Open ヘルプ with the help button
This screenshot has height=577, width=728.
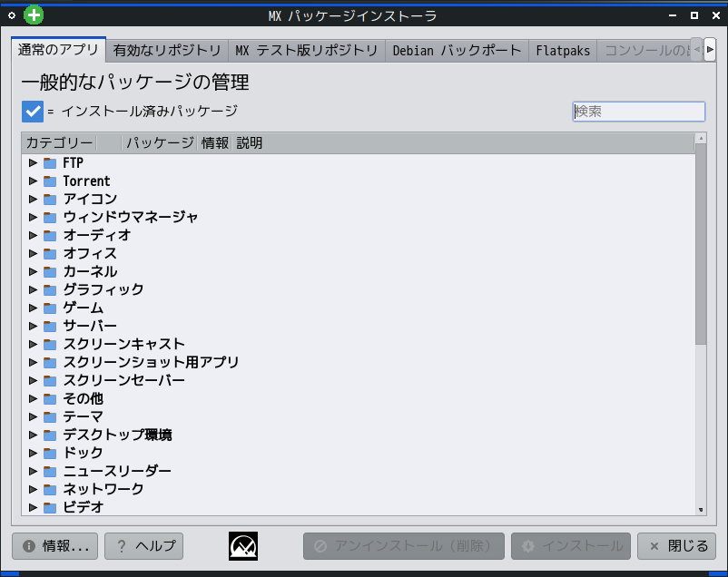pyautogui.click(x=144, y=546)
